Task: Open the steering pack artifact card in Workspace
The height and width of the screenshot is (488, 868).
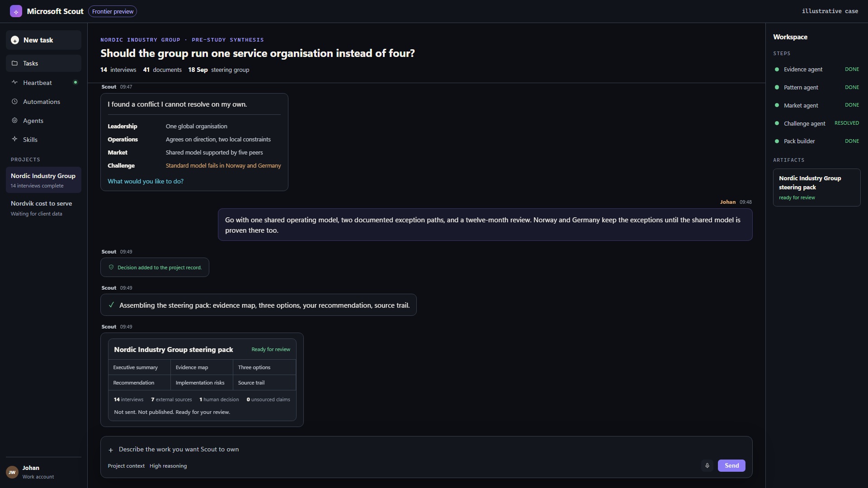Action: pyautogui.click(x=816, y=188)
